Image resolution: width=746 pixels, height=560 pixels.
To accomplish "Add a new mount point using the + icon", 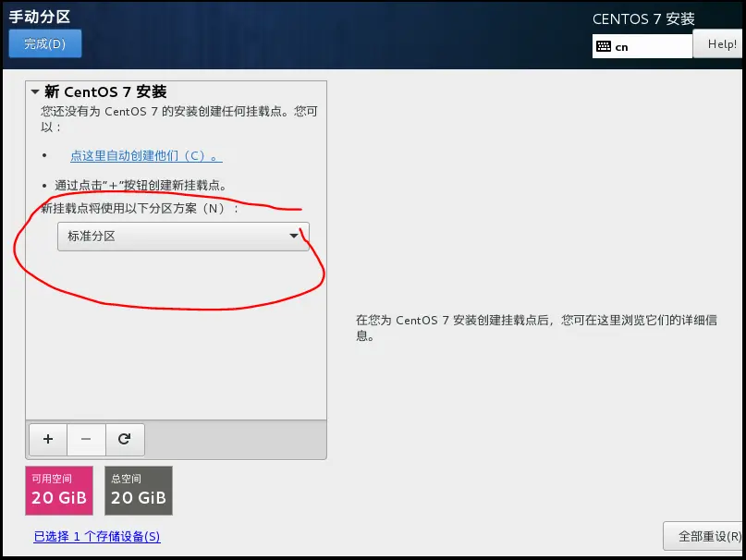I will pyautogui.click(x=47, y=440).
